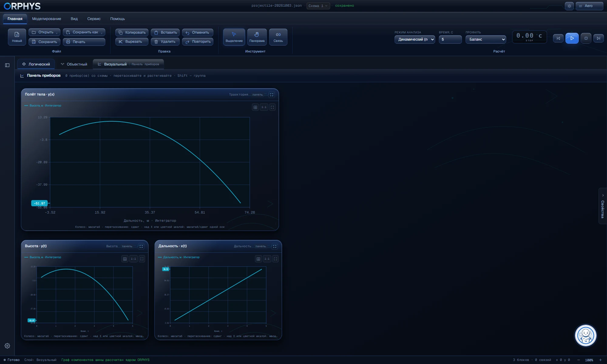Switch to the Логический layer tab
This screenshot has width=607, height=364.
click(x=36, y=64)
